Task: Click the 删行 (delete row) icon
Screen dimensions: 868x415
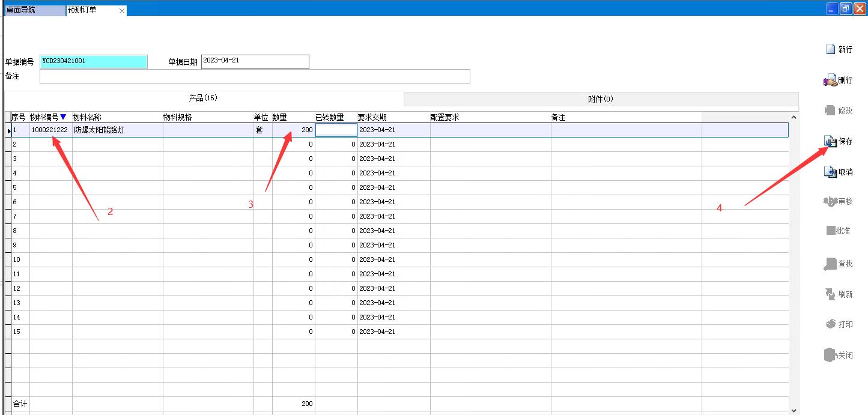Action: click(830, 80)
